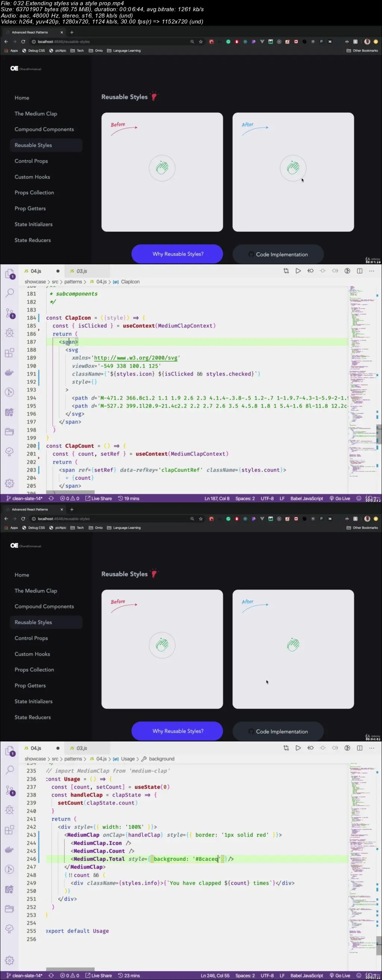
Task: Open 'Other Bookmarks' folder in first browser frame
Action: pos(362,51)
